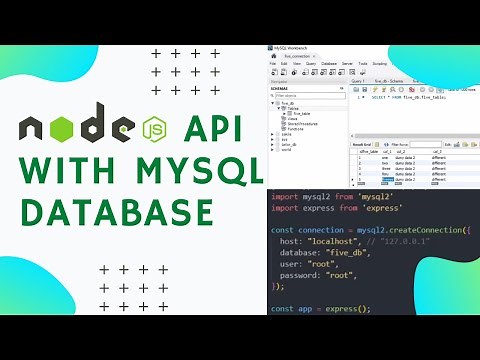This screenshot has height=360, width=480.
Task: Switch to the five_connection tab
Action: (297, 56)
